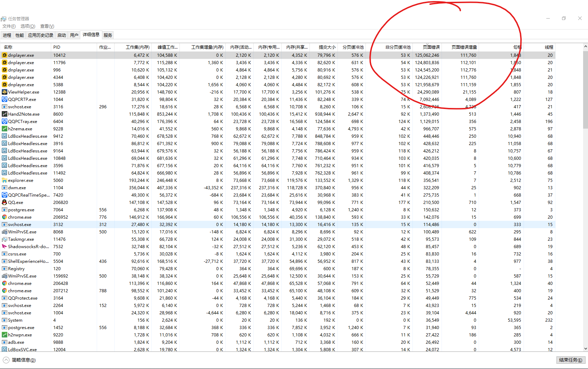Click the 结束任务(E) button
The height and width of the screenshot is (369, 588).
coord(570,360)
